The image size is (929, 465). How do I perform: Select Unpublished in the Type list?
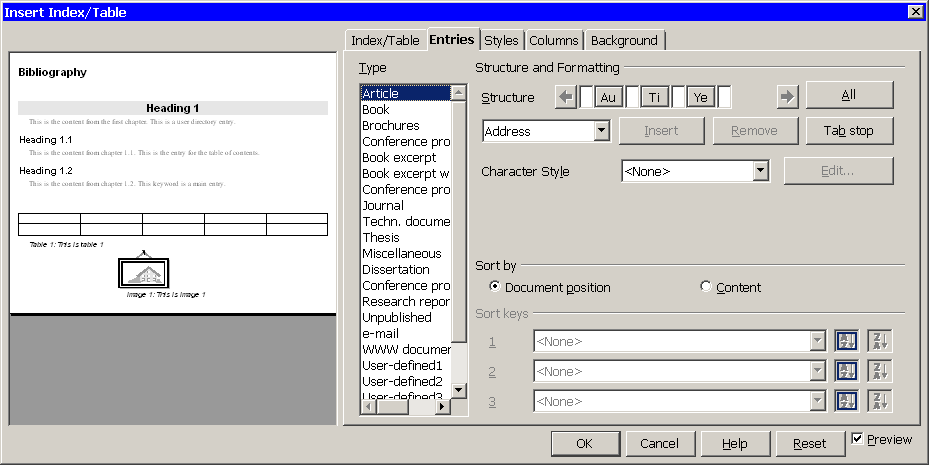pos(406,318)
